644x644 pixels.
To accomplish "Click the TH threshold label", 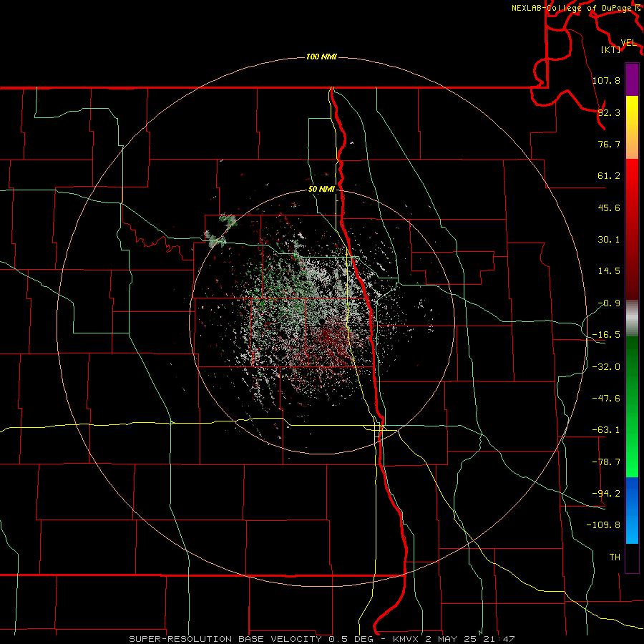I will pyautogui.click(x=615, y=557).
